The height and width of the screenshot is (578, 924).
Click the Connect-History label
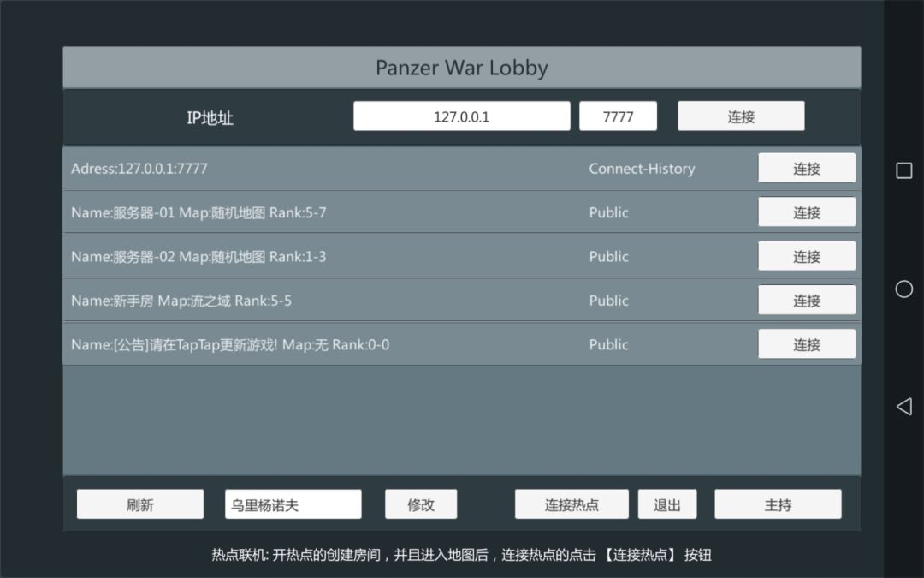coord(642,169)
